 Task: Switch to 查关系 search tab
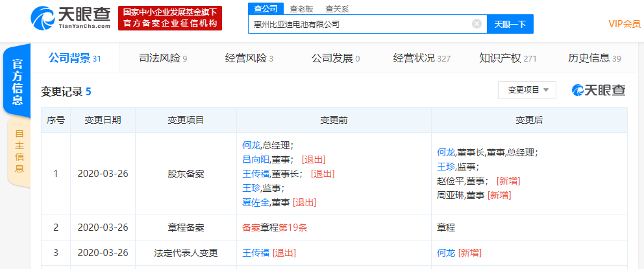(x=336, y=8)
